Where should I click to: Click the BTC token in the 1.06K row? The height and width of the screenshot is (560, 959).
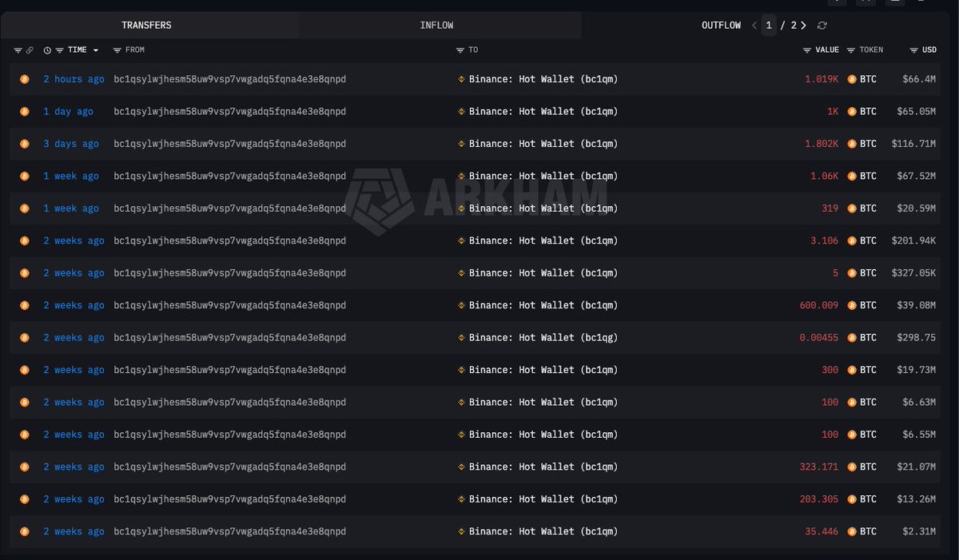[862, 177]
